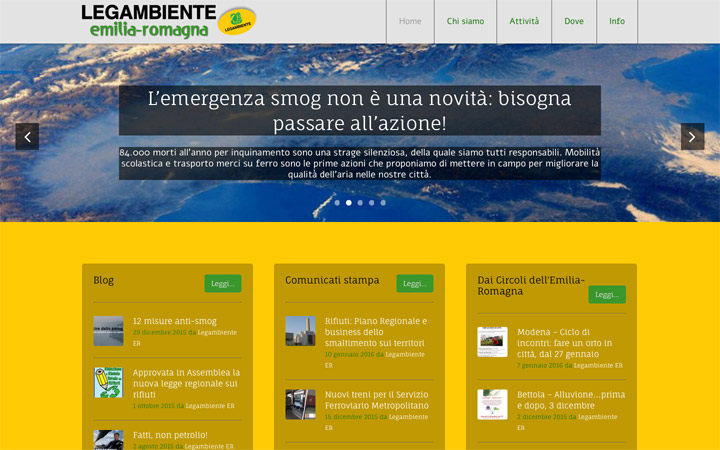
Task: Click the Leggi button in Blog panel
Action: click(223, 284)
